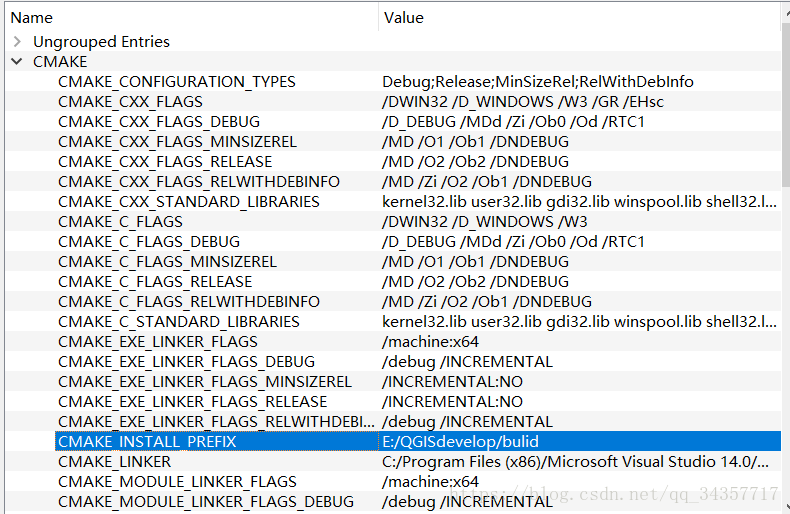The height and width of the screenshot is (514, 790).
Task: Select CMAKE_EXE_LINKER_FLAGS_RELEASE entry name
Action: (192, 402)
